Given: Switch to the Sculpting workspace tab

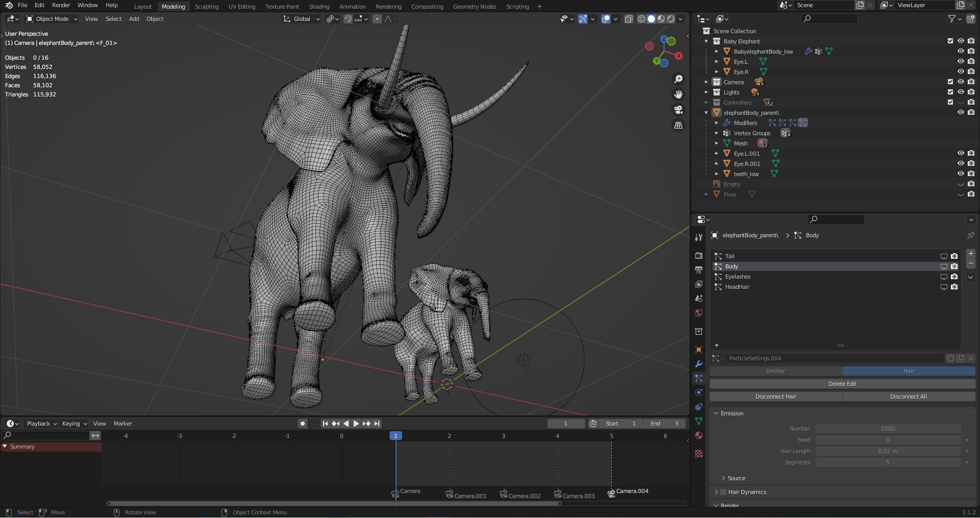Looking at the screenshot, I should pos(207,7).
